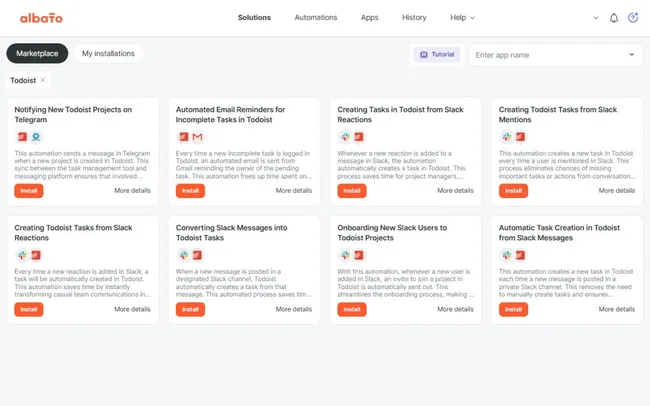Go to Solutions in top navigation

coord(254,17)
